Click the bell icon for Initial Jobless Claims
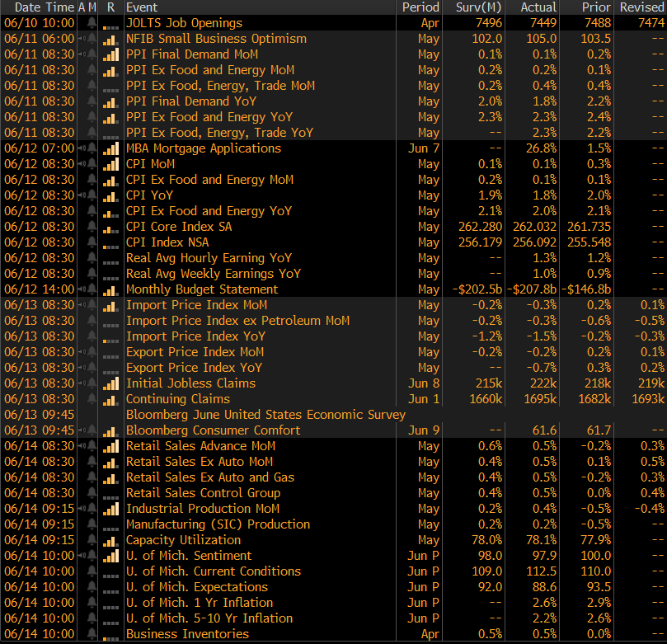Image resolution: width=667 pixels, height=644 pixels. [x=92, y=383]
